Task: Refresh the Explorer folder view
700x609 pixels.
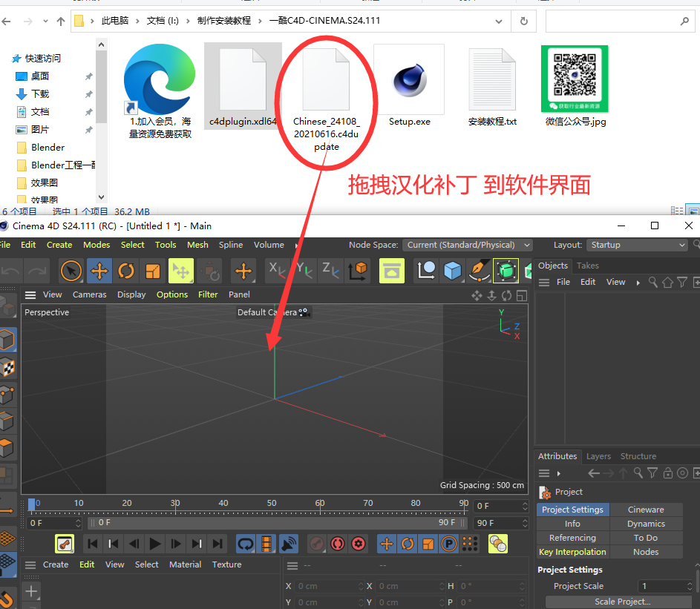Action: (523, 21)
